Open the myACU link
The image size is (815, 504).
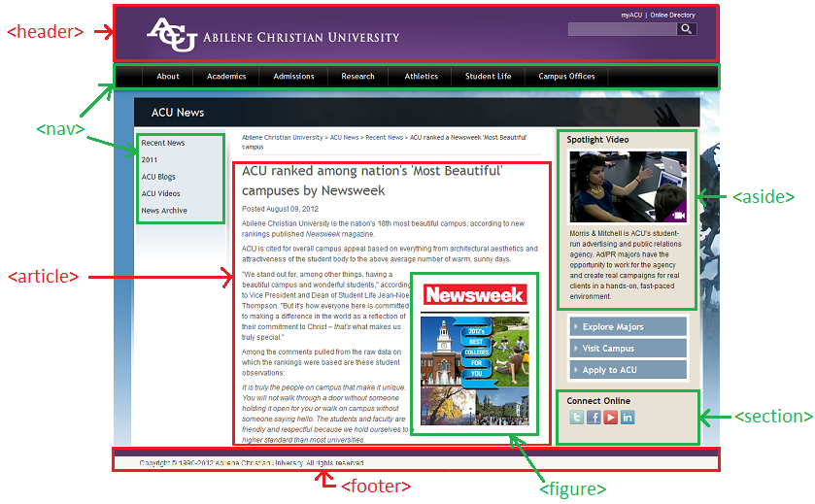point(631,16)
